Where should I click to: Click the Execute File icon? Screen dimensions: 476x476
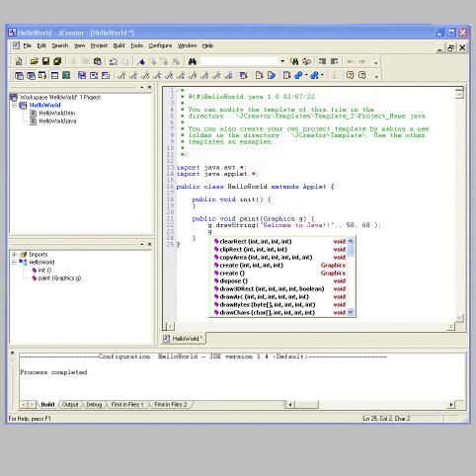pyautogui.click(x=272, y=76)
